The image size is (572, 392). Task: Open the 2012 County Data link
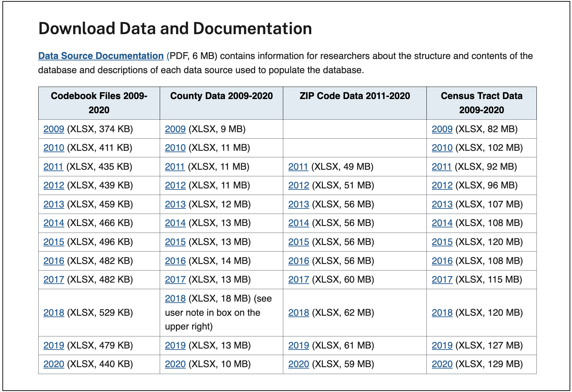click(x=175, y=185)
